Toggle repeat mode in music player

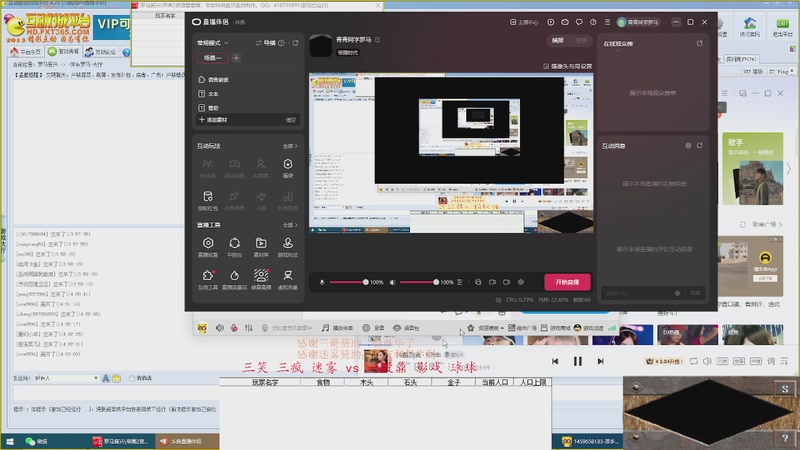pos(694,361)
